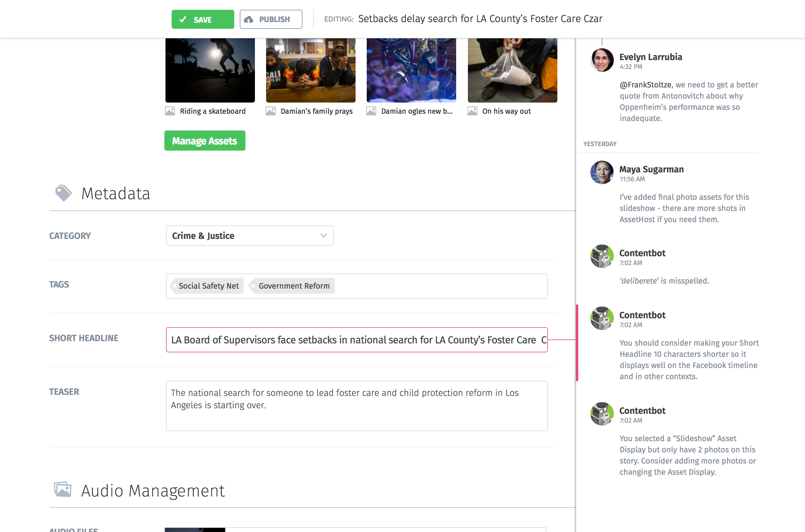Click Maya Sugarman's avatar
This screenshot has height=532, width=805.
(x=602, y=172)
